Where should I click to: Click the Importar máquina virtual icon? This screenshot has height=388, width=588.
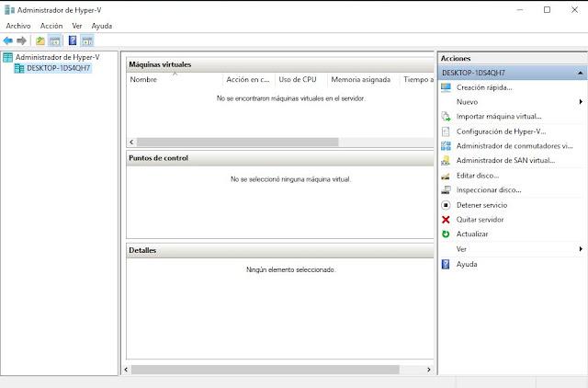(x=446, y=117)
